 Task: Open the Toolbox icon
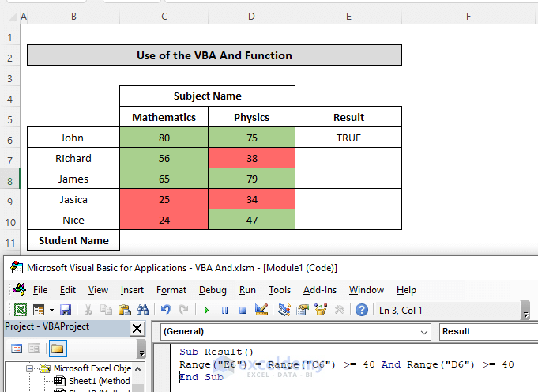(340, 310)
